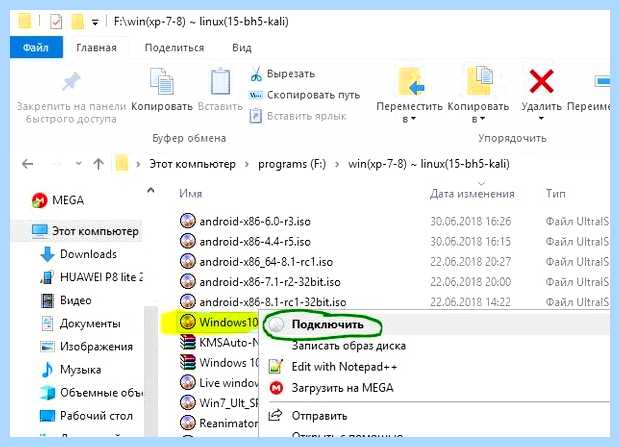Go up one folder level
Screen dimensions: 620x447
click(x=98, y=164)
